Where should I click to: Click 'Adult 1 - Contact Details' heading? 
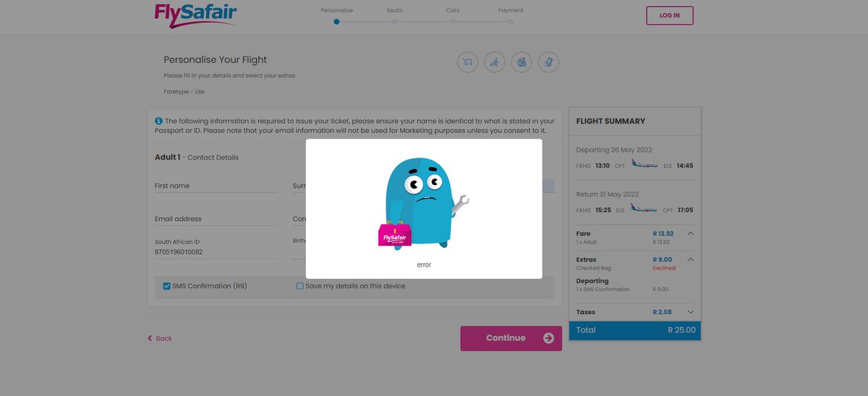[x=197, y=158]
